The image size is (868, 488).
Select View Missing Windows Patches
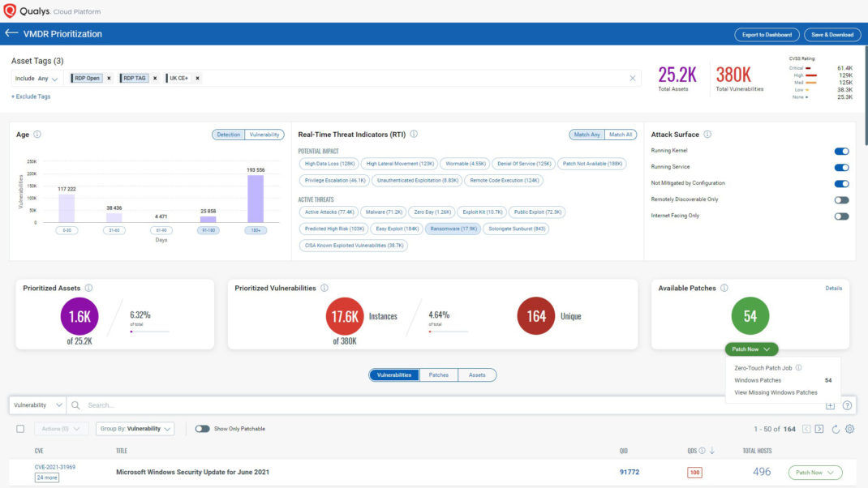pos(776,392)
